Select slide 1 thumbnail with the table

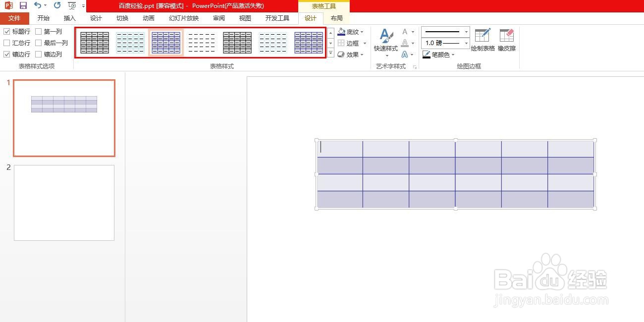coord(64,118)
